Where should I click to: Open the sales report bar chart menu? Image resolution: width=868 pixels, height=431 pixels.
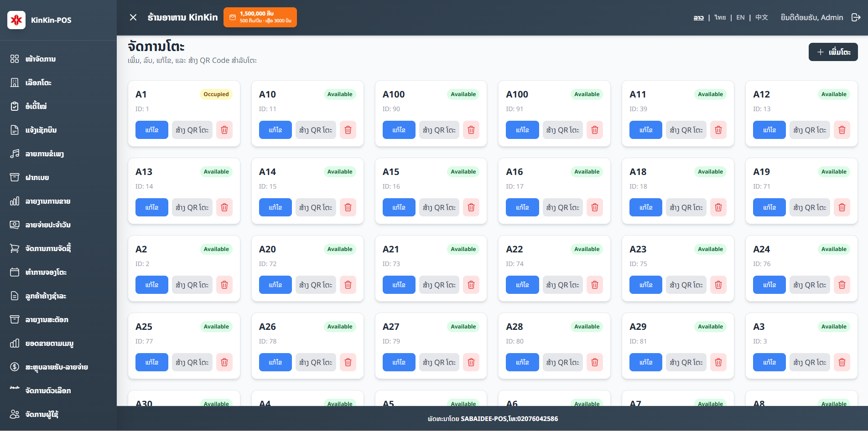pos(47,201)
